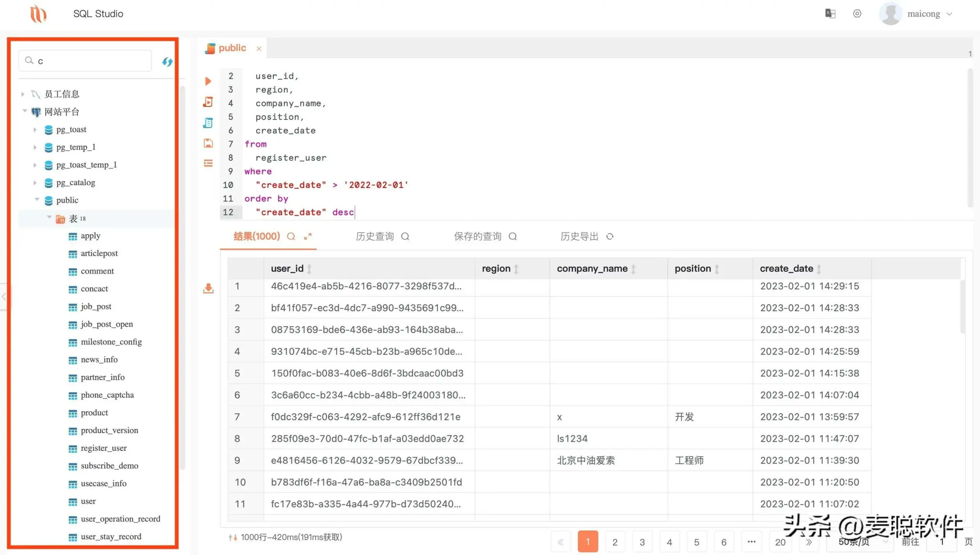980x555 pixels.
Task: Download query results via the download icon
Action: (209, 288)
